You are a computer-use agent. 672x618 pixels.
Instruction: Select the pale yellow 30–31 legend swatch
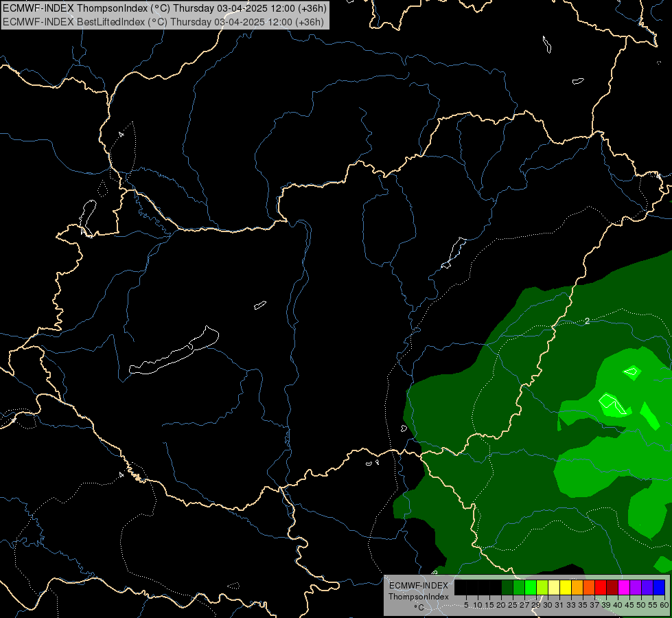click(x=554, y=587)
